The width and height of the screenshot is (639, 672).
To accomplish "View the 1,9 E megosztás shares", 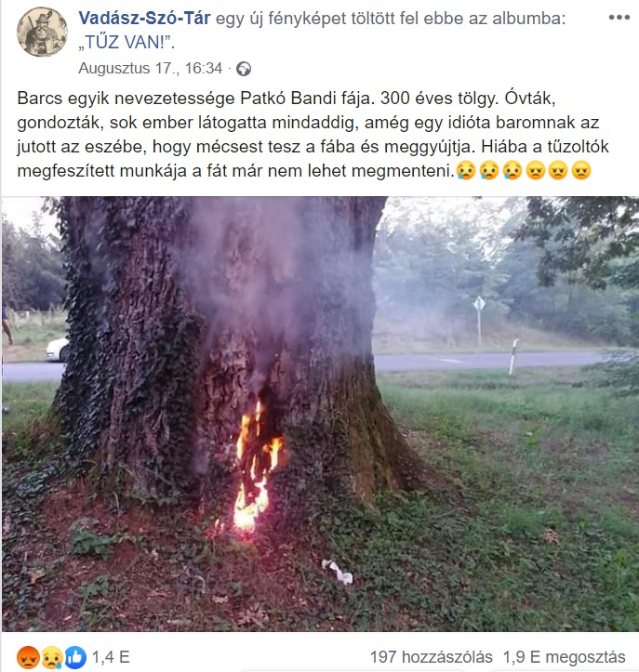I will pyautogui.click(x=564, y=657).
